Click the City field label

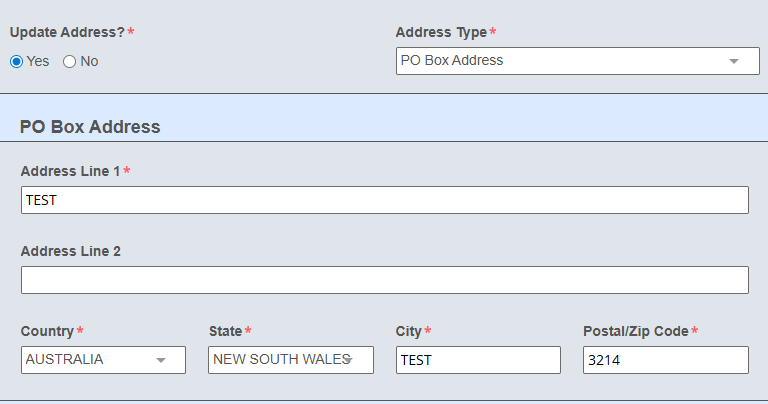[x=408, y=332]
